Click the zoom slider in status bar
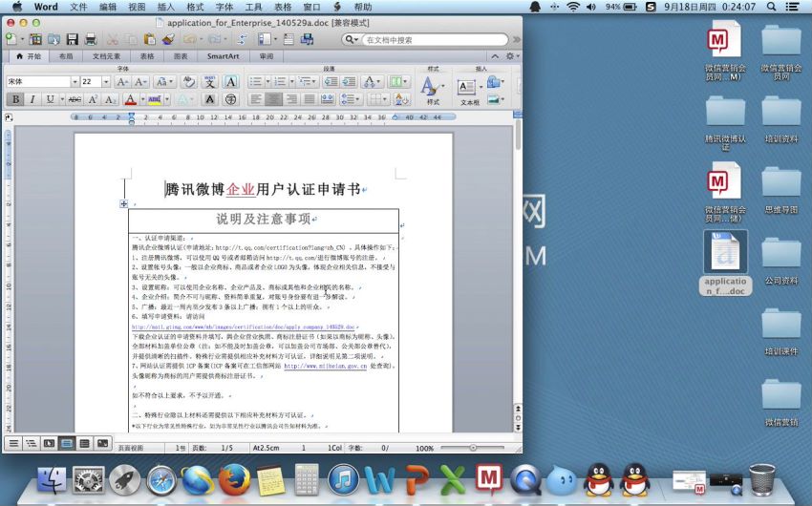 [x=472, y=448]
